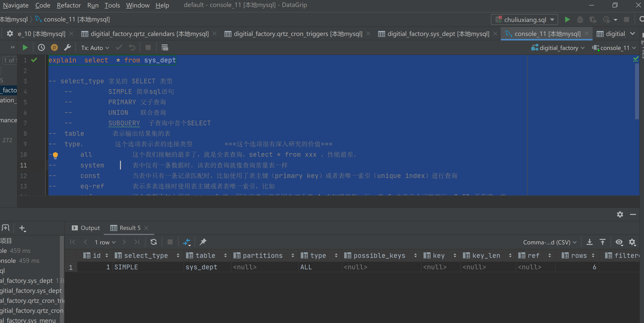Click lightbulb intention icon on line 10
This screenshot has width=644, height=323.
[55, 155]
